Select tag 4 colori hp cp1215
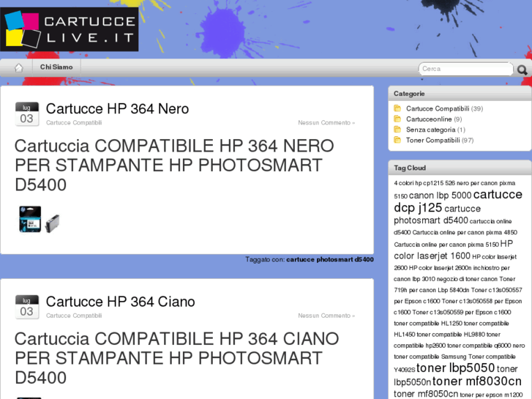This screenshot has width=532, height=399. point(419,183)
